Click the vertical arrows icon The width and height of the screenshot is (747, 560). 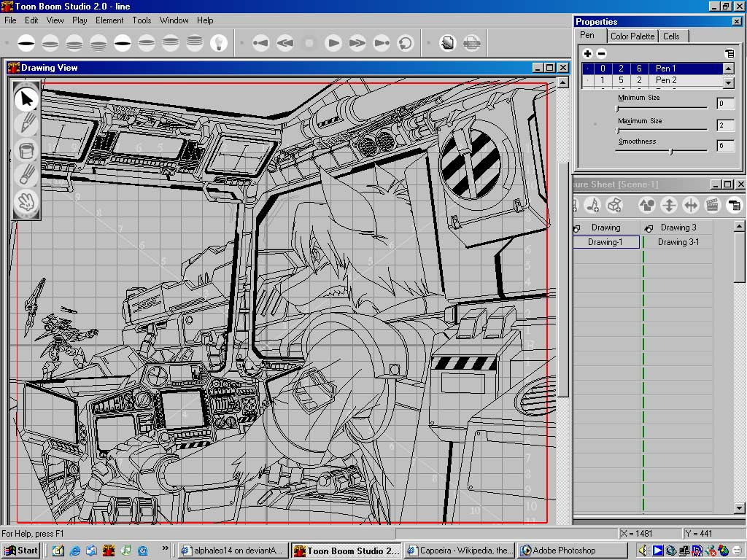point(669,205)
